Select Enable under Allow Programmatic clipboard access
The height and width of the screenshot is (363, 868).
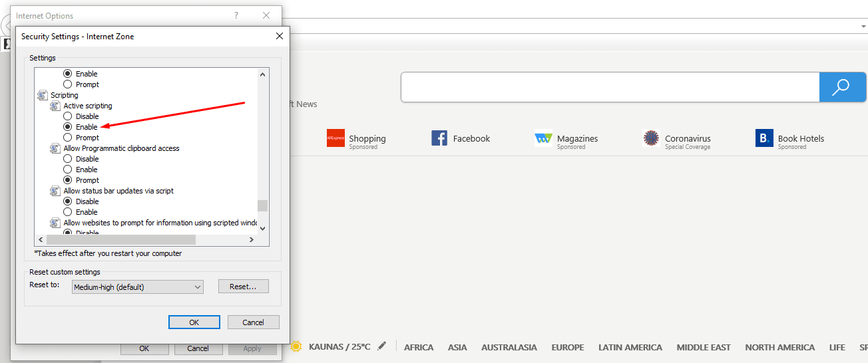pyautogui.click(x=68, y=170)
